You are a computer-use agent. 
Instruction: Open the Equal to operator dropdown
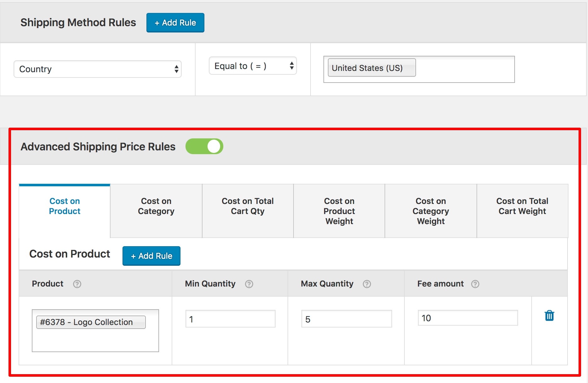coord(252,66)
